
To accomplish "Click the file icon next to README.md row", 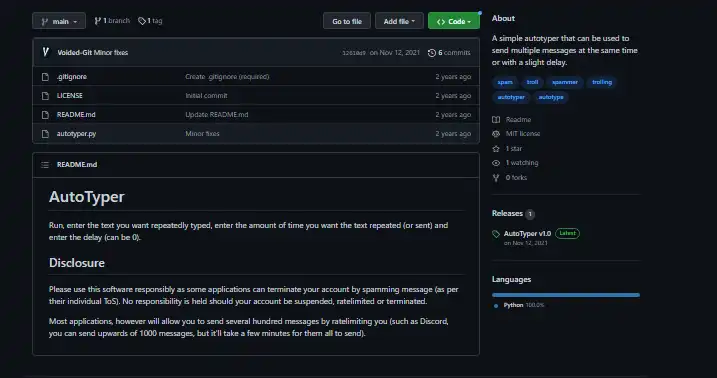I will coord(45,115).
